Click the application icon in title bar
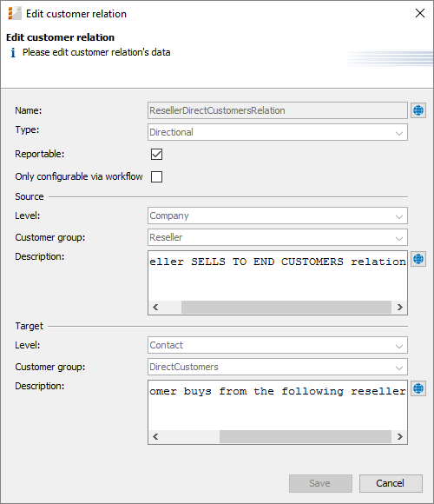The image size is (434, 504). coord(15,14)
